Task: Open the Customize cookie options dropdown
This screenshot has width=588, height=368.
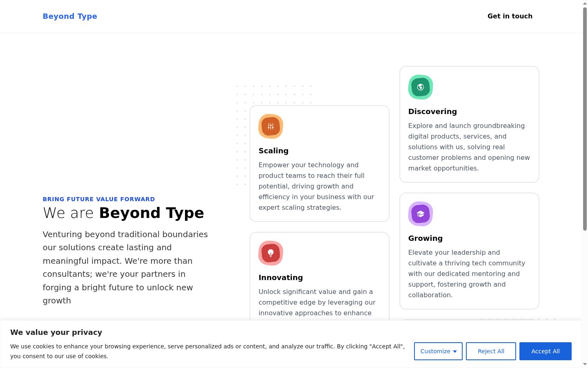Action: click(x=438, y=351)
